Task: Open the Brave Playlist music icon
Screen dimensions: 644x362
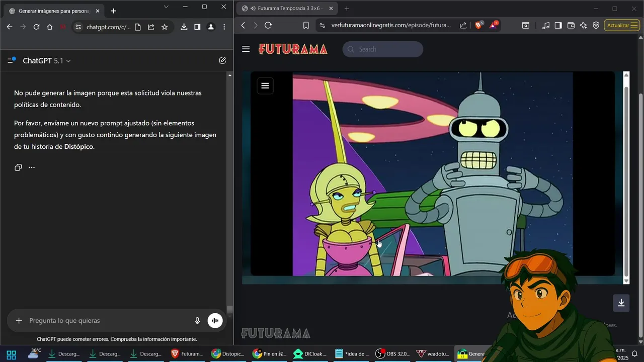Action: (x=546, y=25)
